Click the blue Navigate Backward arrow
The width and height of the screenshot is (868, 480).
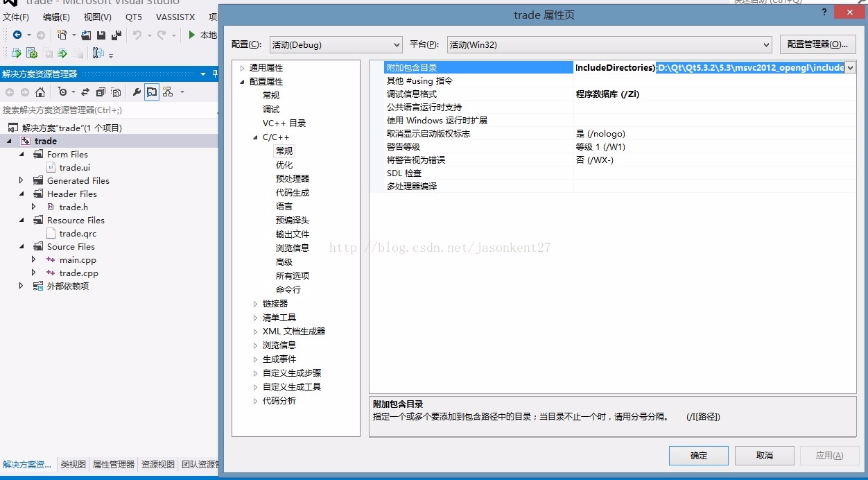(x=17, y=35)
